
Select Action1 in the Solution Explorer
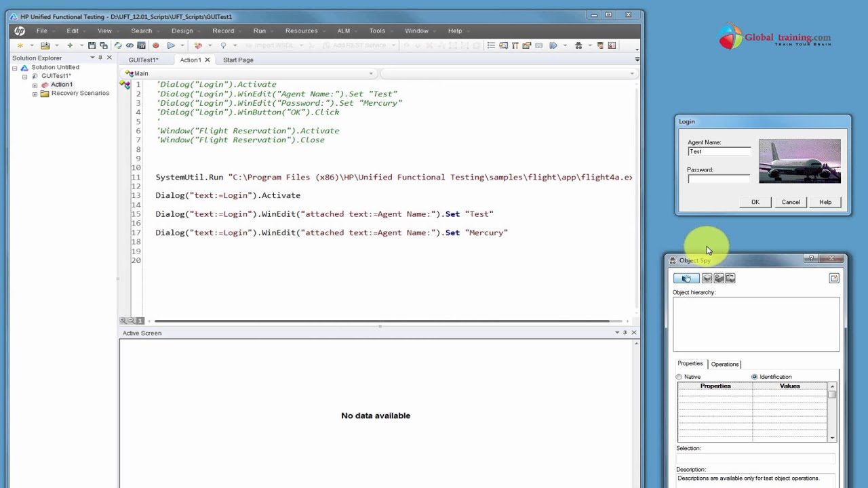tap(61, 85)
